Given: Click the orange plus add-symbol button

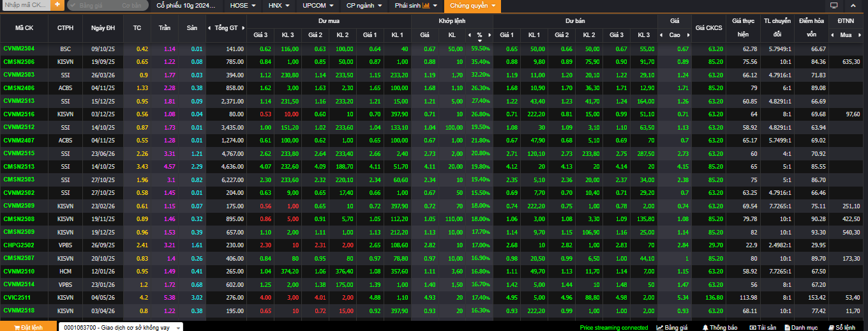Looking at the screenshot, I should [57, 5].
